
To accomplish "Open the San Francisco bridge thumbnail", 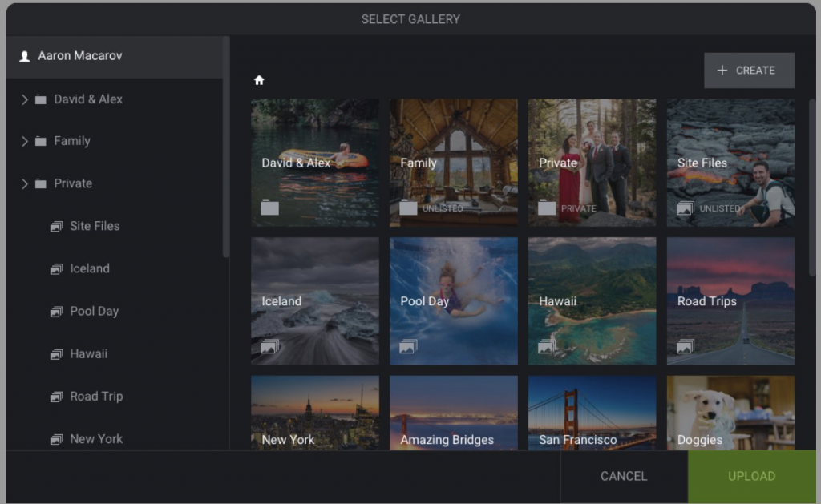I will [x=592, y=413].
